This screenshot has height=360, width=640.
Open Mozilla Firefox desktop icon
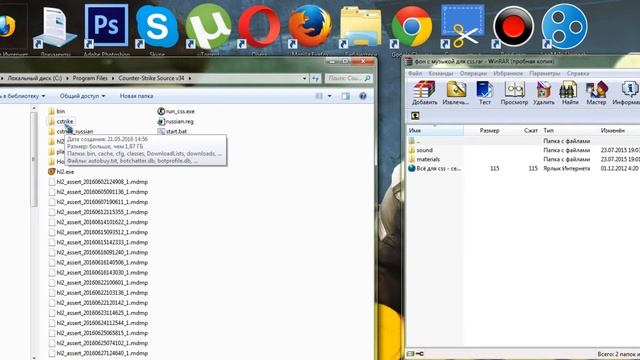[310, 27]
